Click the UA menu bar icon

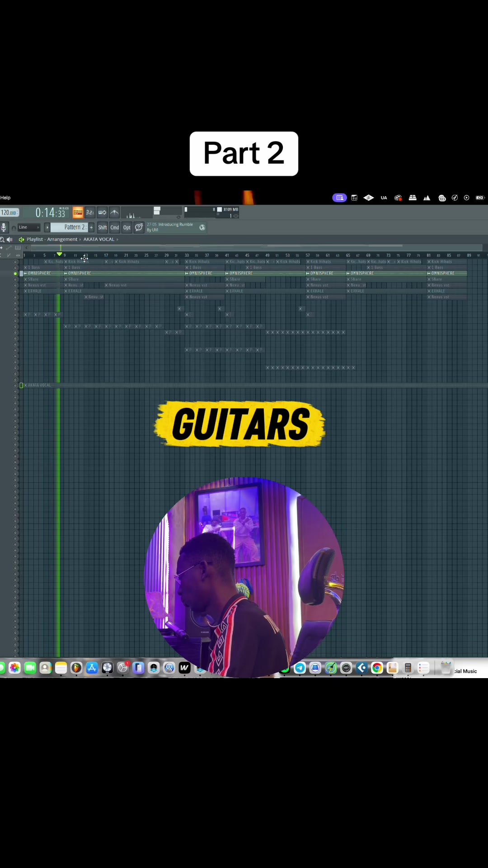point(384,198)
